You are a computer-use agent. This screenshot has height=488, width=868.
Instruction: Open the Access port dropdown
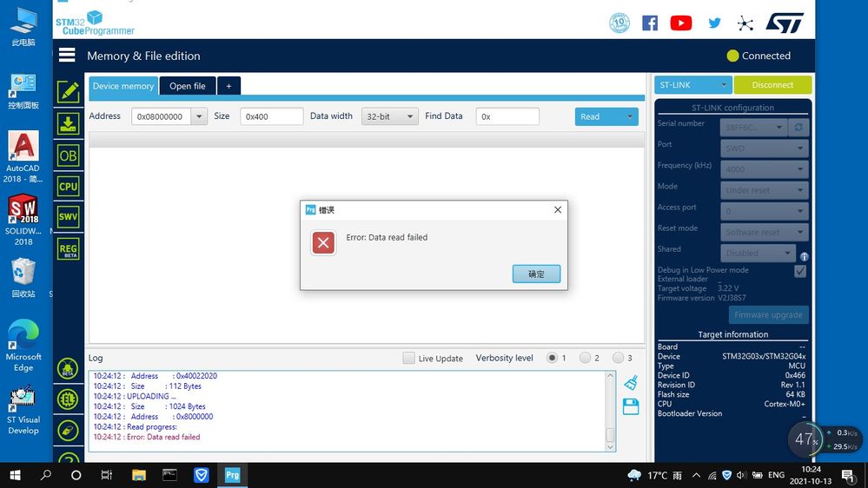pos(764,211)
